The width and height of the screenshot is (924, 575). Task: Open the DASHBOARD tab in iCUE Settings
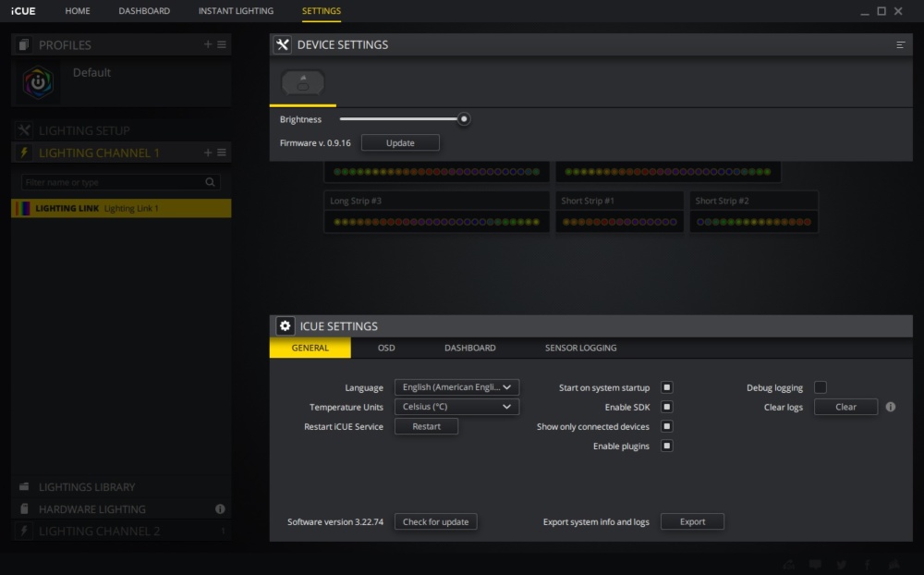click(x=469, y=348)
